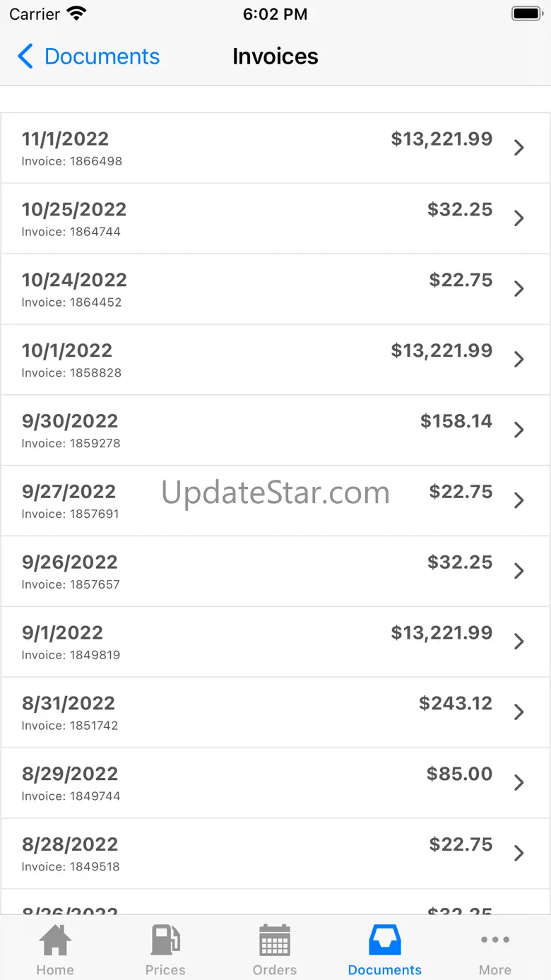Open the 8/29/2022 invoice for $85.00
This screenshot has width=551, height=980.
(x=275, y=783)
